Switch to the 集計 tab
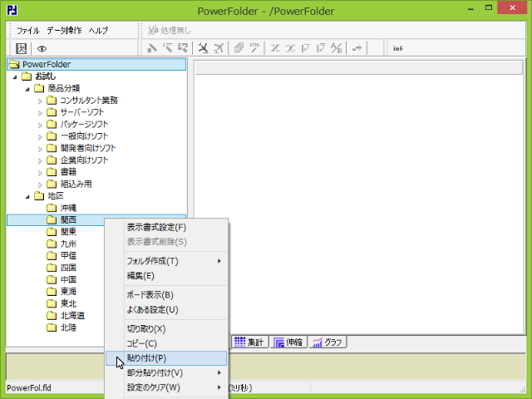The width and height of the screenshot is (532, 399). pyautogui.click(x=250, y=342)
